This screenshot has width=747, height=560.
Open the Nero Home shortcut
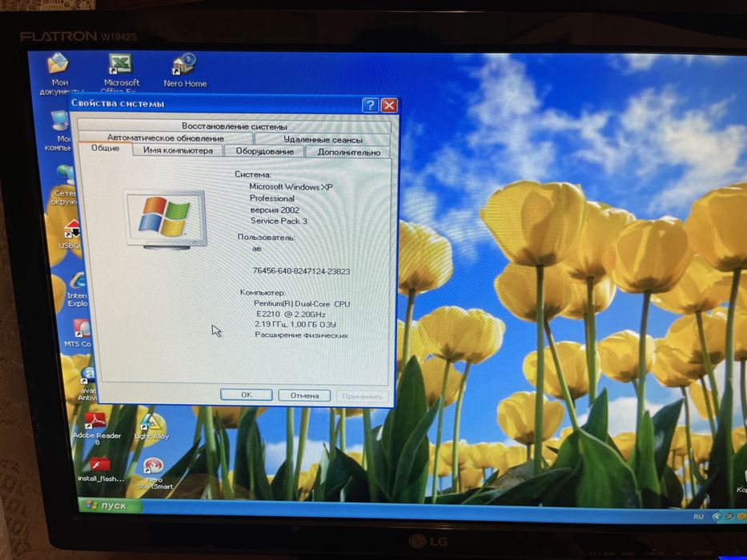185,70
